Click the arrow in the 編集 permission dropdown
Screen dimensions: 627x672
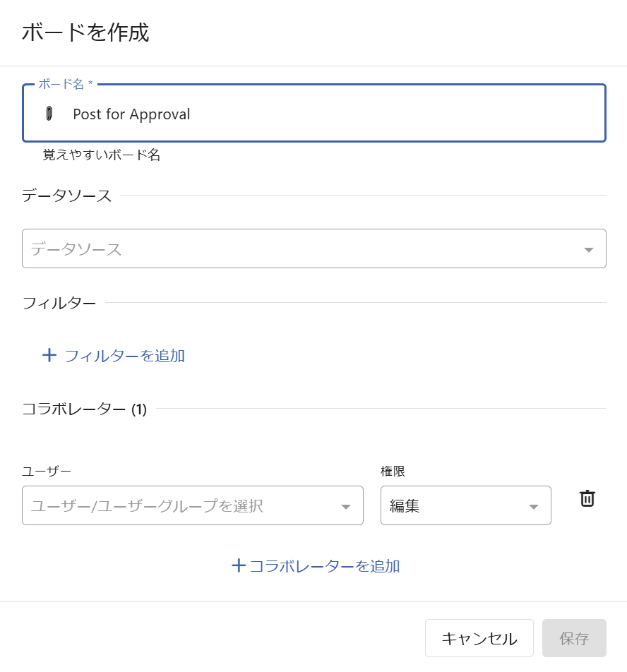(534, 507)
